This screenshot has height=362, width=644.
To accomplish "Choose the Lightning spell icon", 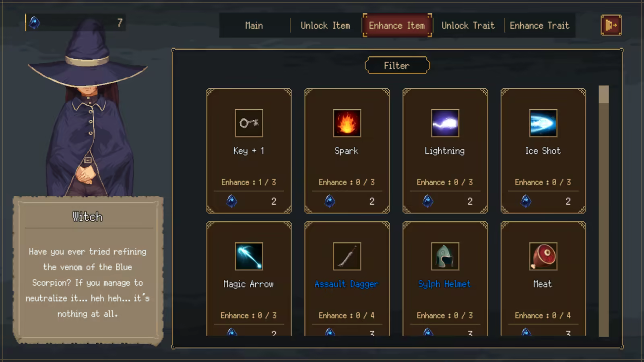I will 445,123.
